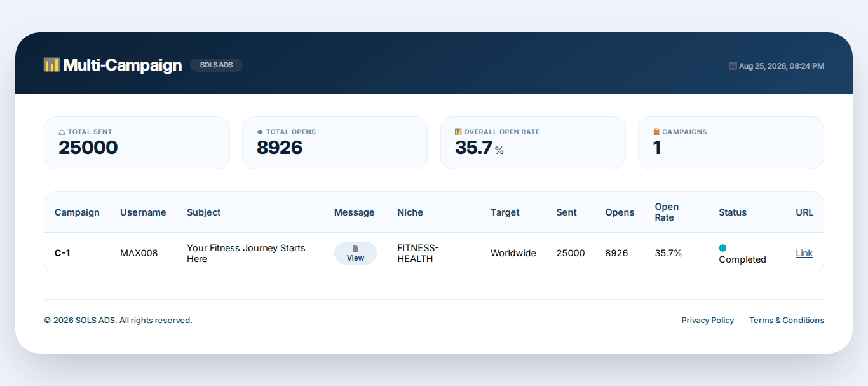Open the Privacy Policy link

pos(707,321)
